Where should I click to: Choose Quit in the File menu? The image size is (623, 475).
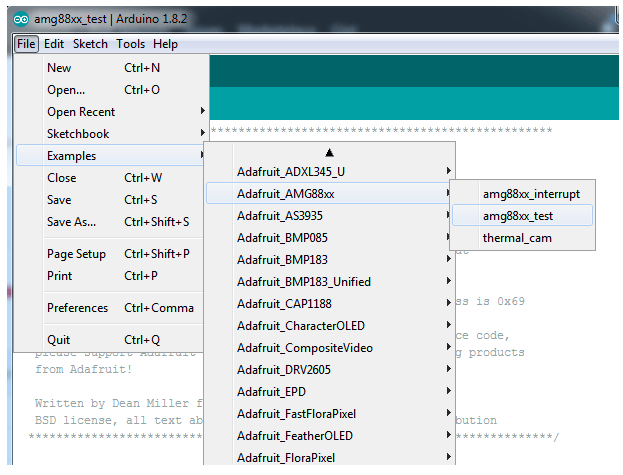110,340
